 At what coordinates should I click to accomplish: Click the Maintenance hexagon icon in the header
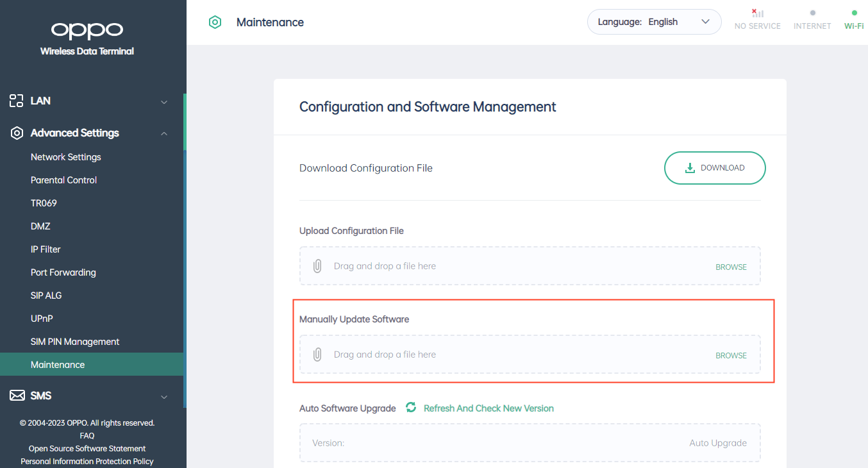[x=215, y=21]
